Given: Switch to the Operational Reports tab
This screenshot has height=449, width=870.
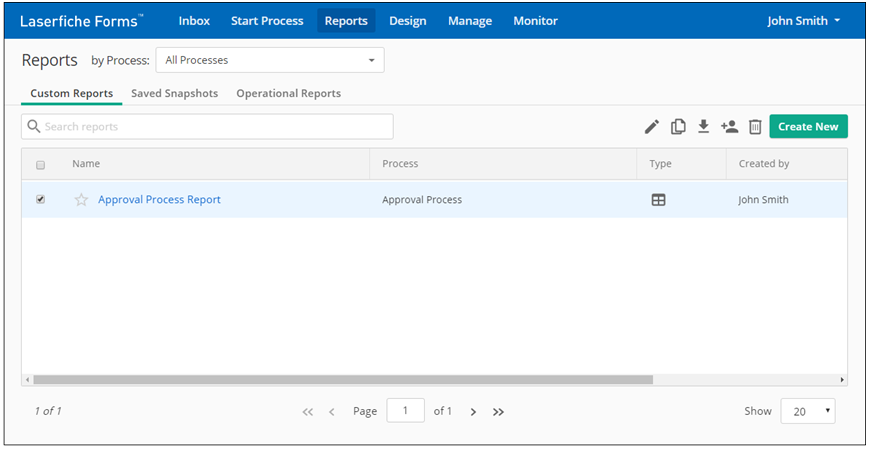Looking at the screenshot, I should 288,93.
